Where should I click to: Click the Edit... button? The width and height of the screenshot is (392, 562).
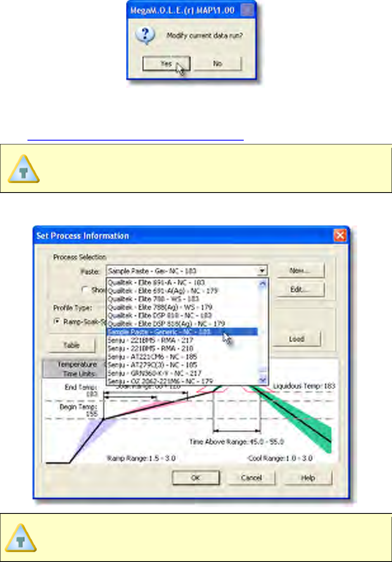click(x=300, y=290)
